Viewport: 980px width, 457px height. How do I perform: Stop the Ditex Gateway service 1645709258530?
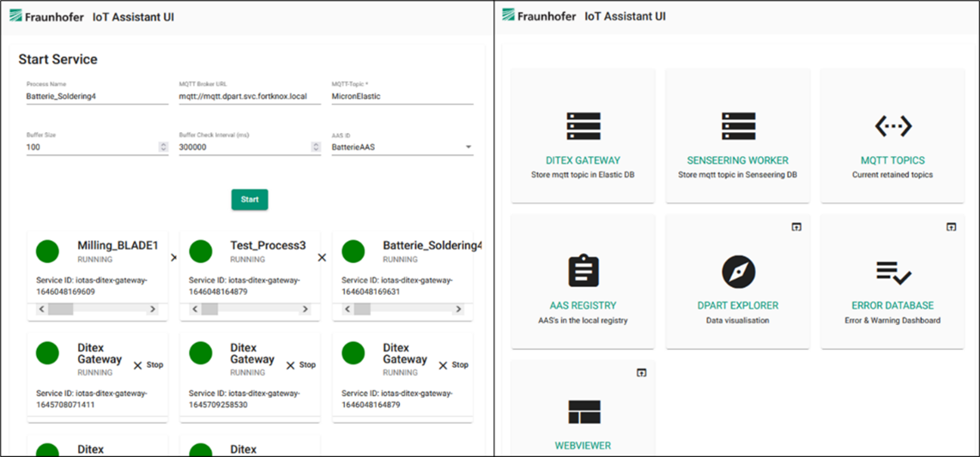[x=300, y=365]
